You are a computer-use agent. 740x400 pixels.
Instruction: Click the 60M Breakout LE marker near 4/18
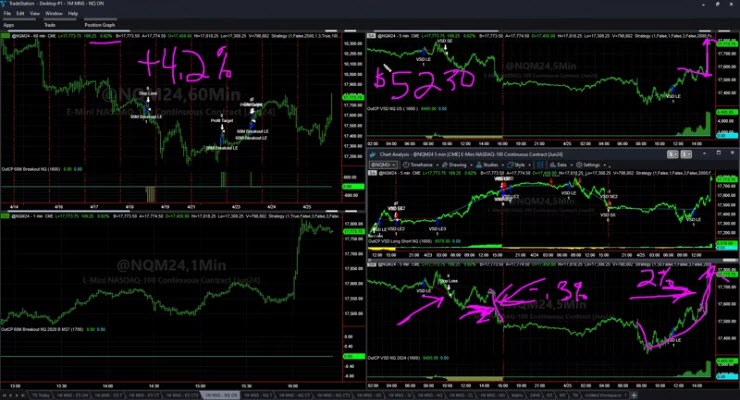[145, 117]
